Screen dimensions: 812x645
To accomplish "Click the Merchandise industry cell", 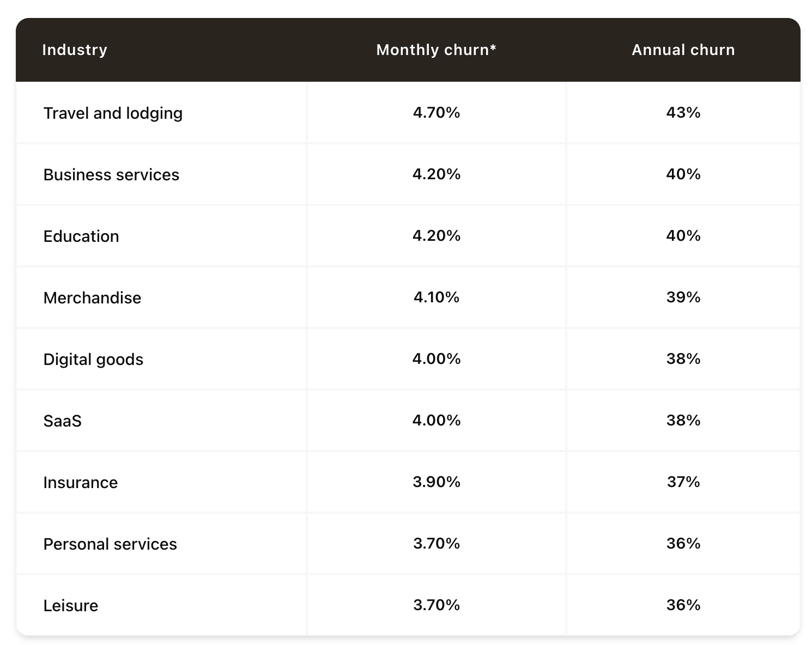I will tap(92, 297).
